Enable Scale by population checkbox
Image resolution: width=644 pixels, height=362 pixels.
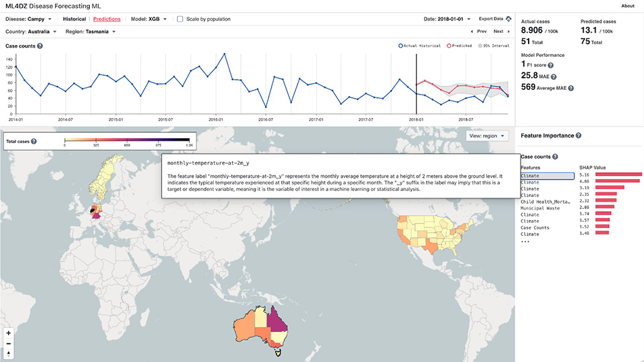180,19
